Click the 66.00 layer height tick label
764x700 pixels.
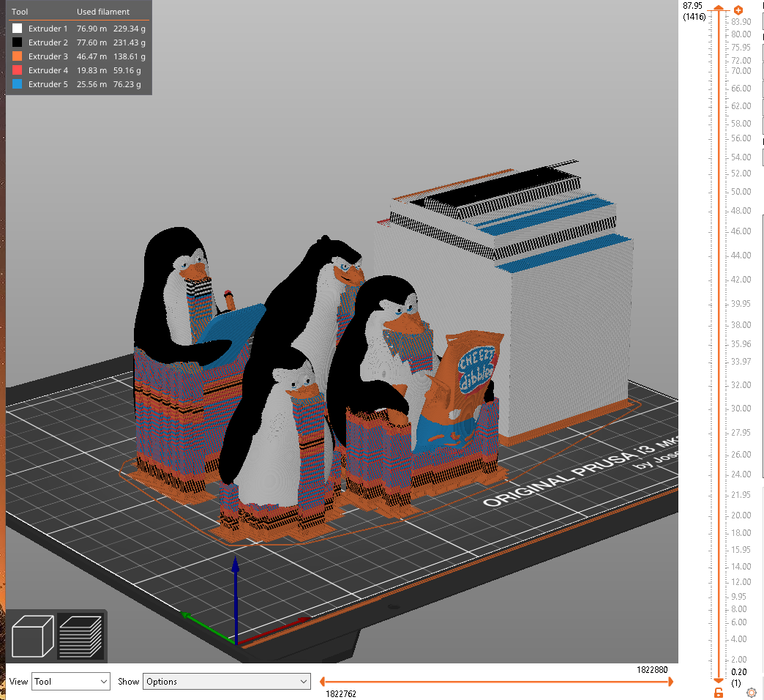tap(741, 88)
